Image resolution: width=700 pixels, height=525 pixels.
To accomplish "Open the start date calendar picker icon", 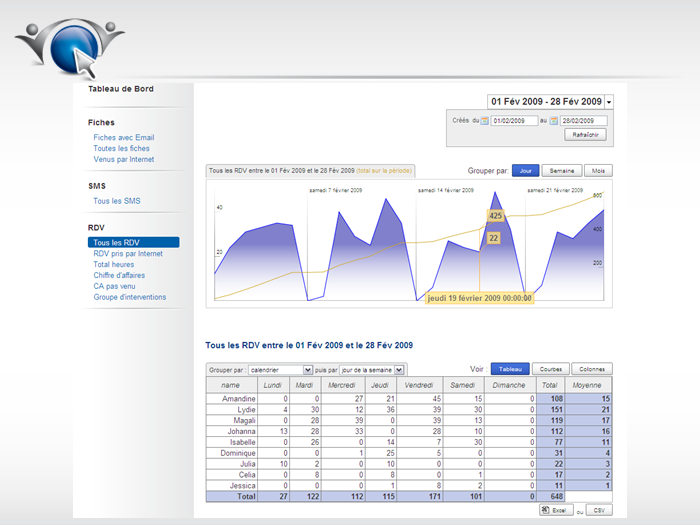I will coord(484,121).
